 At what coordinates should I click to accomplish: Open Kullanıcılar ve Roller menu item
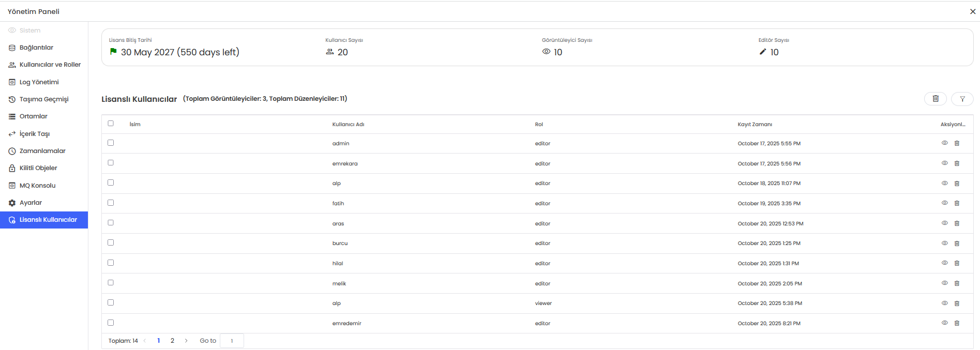tap(50, 65)
